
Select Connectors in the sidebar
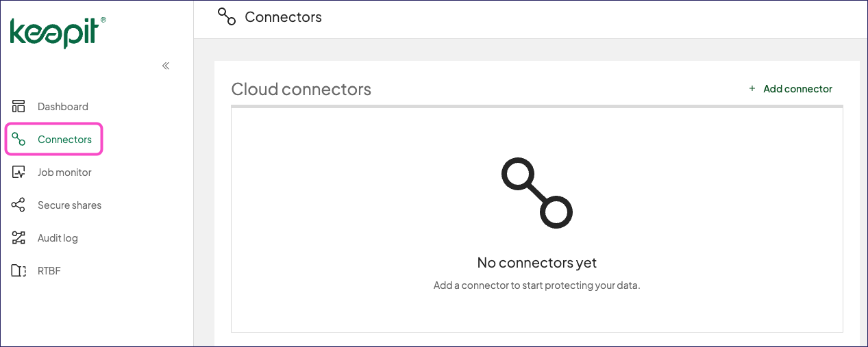64,140
